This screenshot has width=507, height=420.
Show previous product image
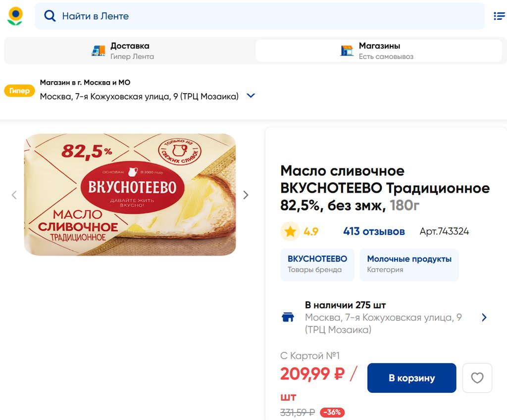click(14, 195)
